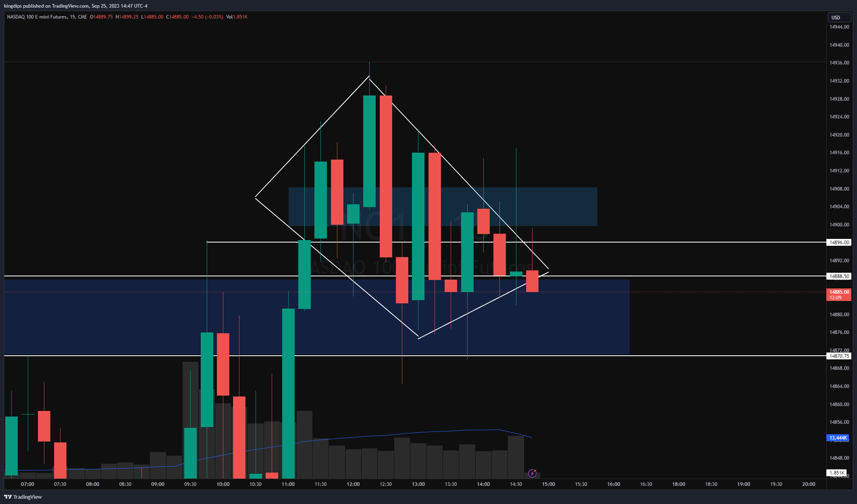Screen dimensions: 857x504
Task: Click the 13:00 time axis label
Action: (x=418, y=484)
